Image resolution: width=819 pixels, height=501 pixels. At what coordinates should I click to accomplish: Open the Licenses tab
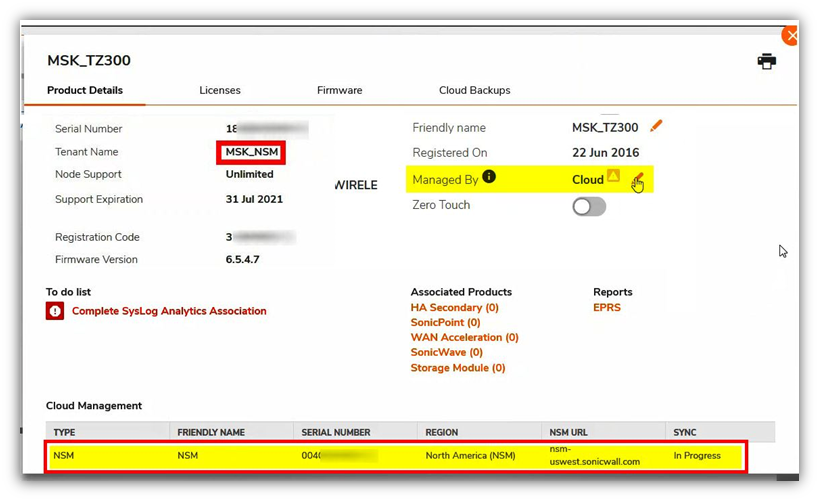[x=220, y=90]
